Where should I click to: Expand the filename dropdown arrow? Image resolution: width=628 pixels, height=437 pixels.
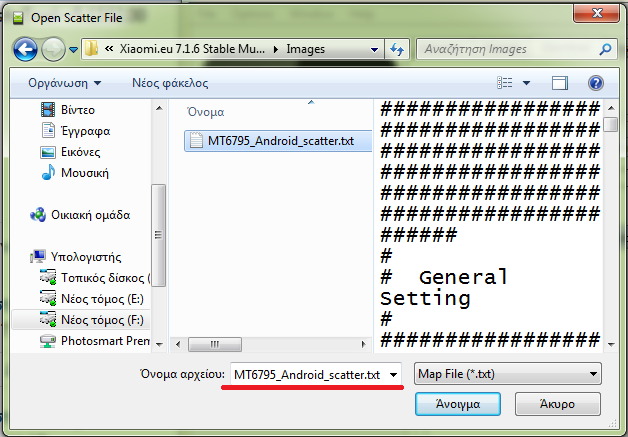click(393, 375)
